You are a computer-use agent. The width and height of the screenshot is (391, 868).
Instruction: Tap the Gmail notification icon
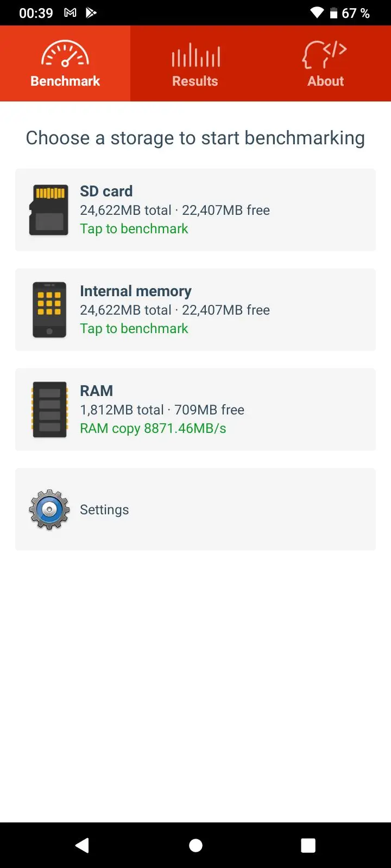click(x=70, y=12)
